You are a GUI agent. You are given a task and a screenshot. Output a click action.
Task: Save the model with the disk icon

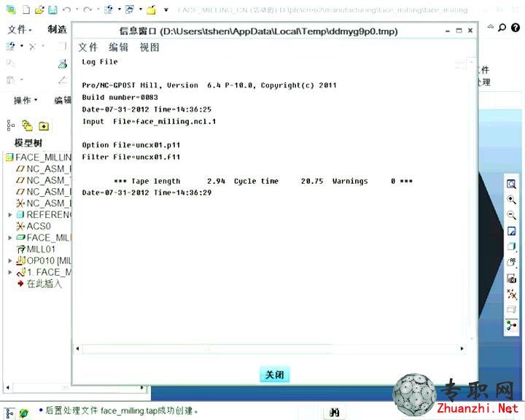[52, 9]
